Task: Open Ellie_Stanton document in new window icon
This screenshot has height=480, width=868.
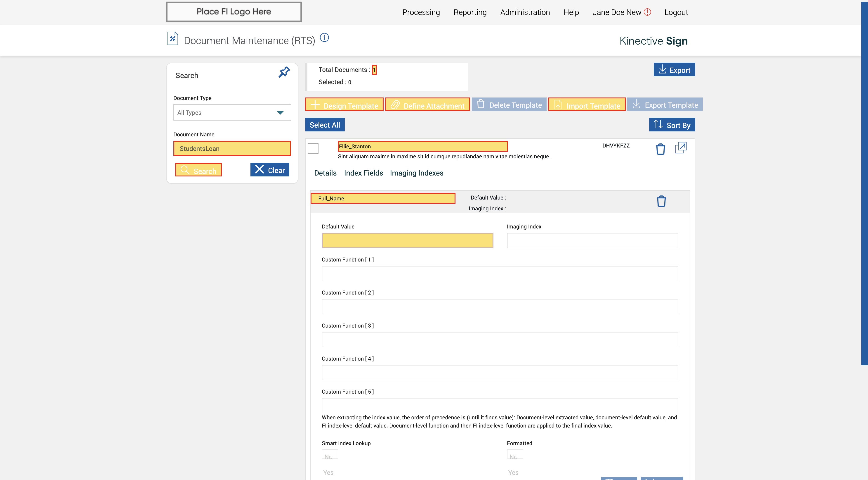Action: (681, 148)
